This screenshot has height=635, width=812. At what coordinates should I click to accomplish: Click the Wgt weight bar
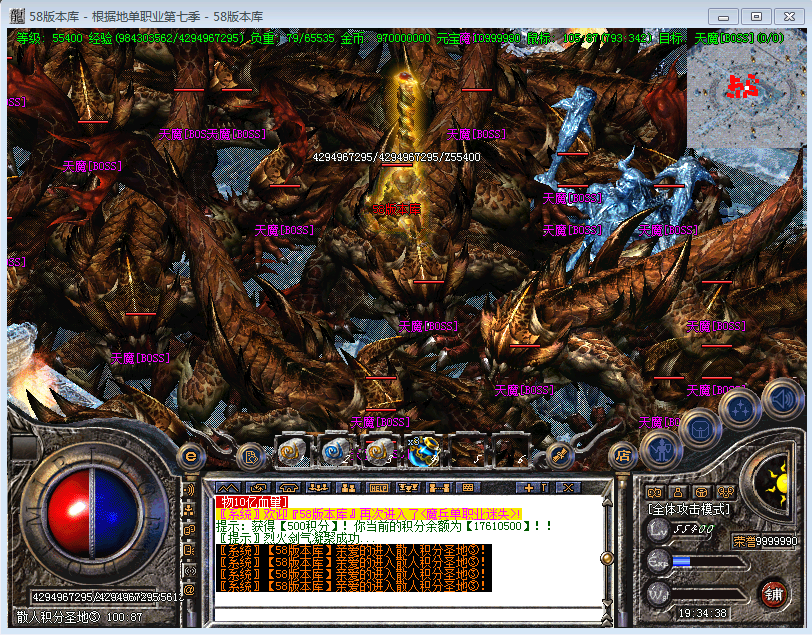click(710, 594)
